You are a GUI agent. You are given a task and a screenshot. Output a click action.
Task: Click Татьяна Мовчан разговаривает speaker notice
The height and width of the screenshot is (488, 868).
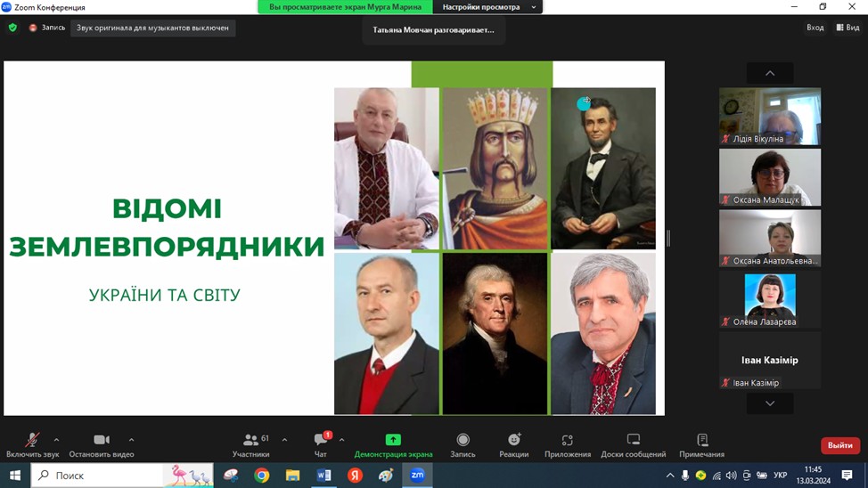pyautogui.click(x=433, y=30)
